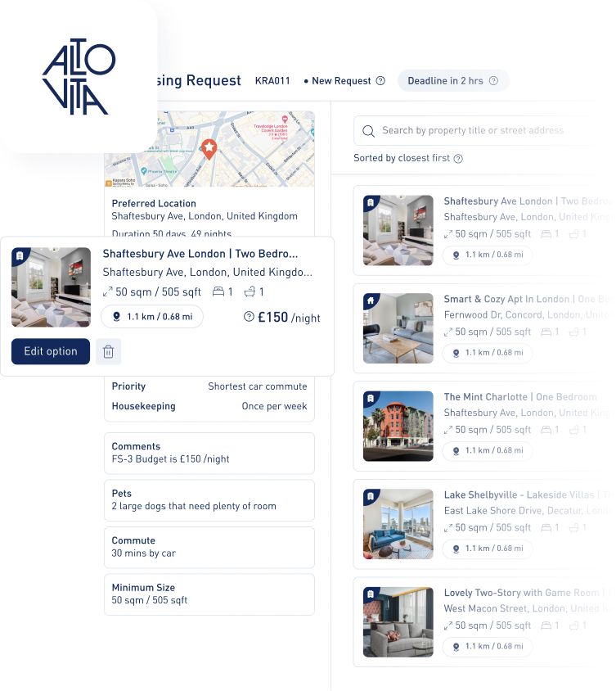Click the results Shaftesbury Ave listing photo
616x691 pixels.
click(x=398, y=231)
